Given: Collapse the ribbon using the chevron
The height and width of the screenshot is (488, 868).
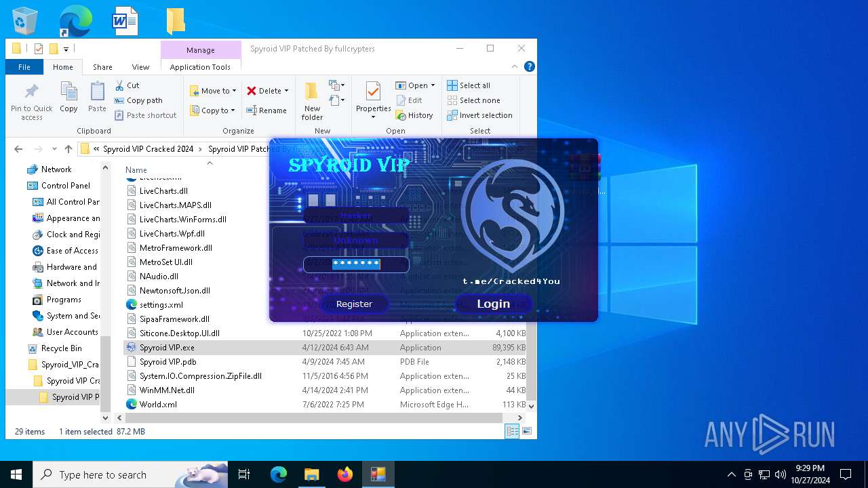Looking at the screenshot, I should (515, 66).
